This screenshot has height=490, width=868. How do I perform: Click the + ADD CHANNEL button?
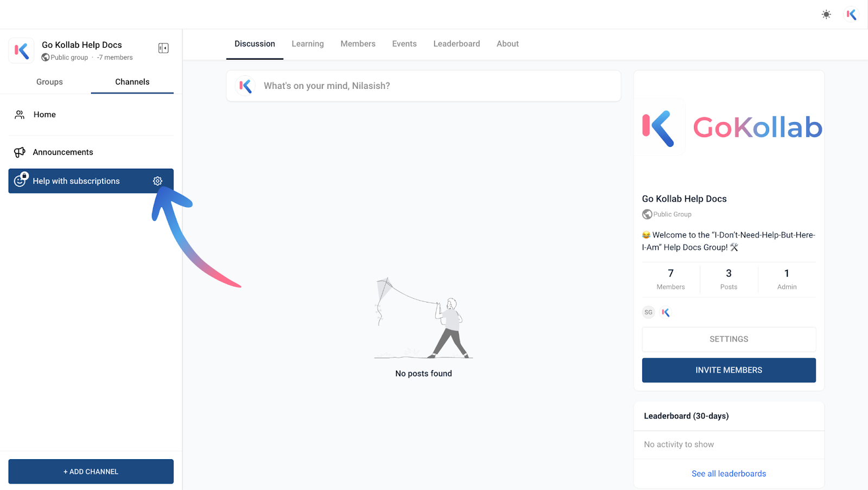pos(91,472)
